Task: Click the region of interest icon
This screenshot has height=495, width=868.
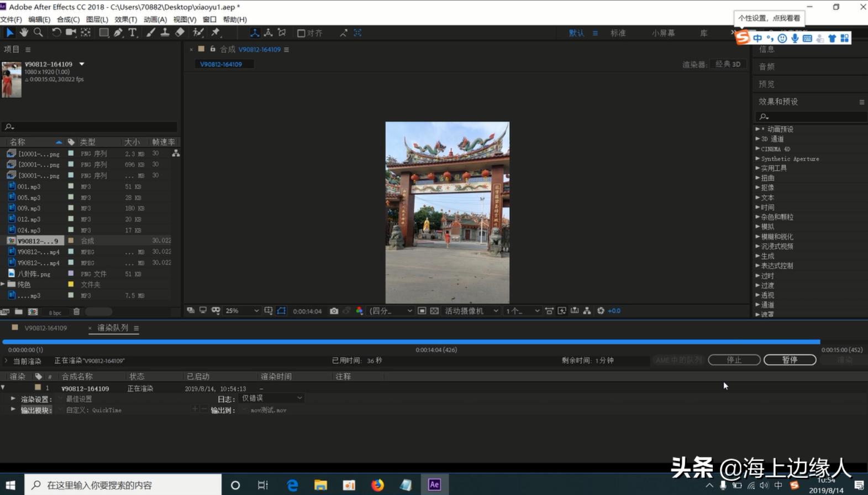Action: pos(422,311)
